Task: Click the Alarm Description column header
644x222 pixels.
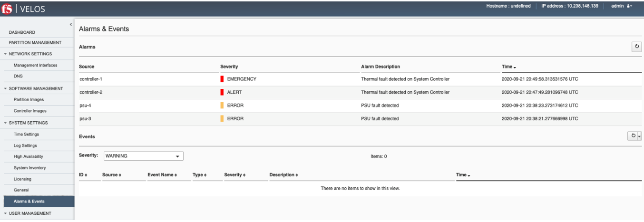Action: click(x=381, y=67)
